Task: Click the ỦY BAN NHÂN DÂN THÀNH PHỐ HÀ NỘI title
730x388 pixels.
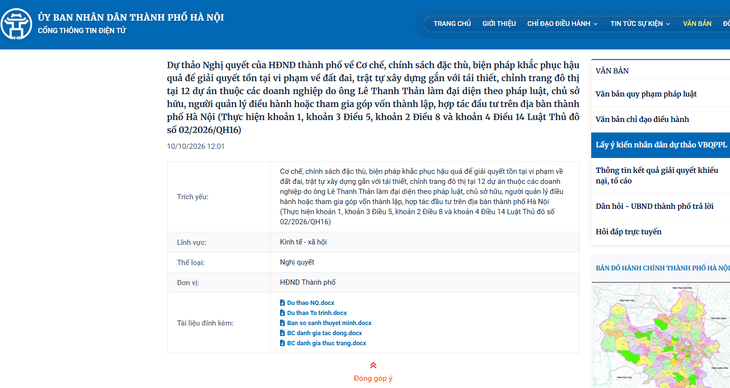Action: point(131,17)
